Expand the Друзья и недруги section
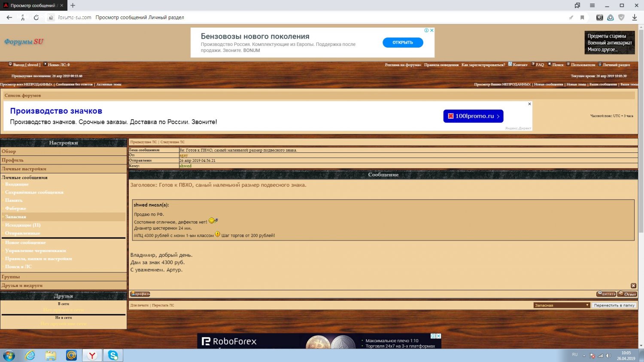 tap(22, 286)
